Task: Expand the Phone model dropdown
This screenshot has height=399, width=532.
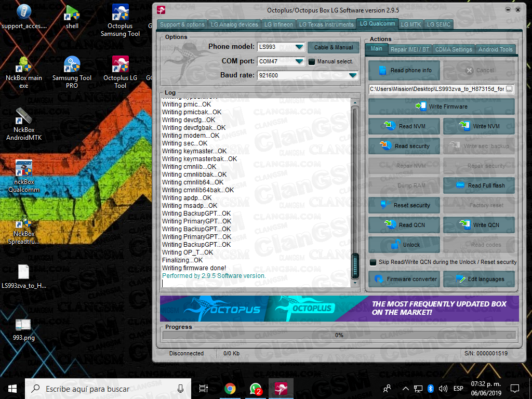Action: pos(299,47)
